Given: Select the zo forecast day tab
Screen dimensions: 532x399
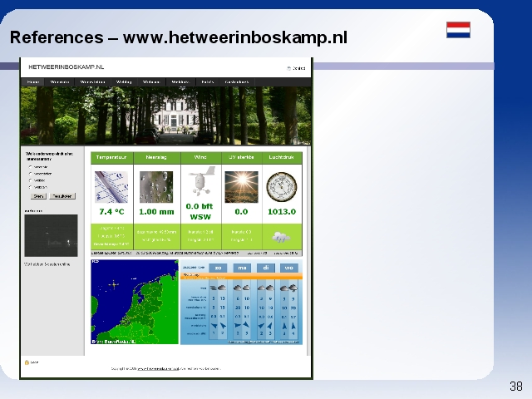Looking at the screenshot, I should [218, 268].
